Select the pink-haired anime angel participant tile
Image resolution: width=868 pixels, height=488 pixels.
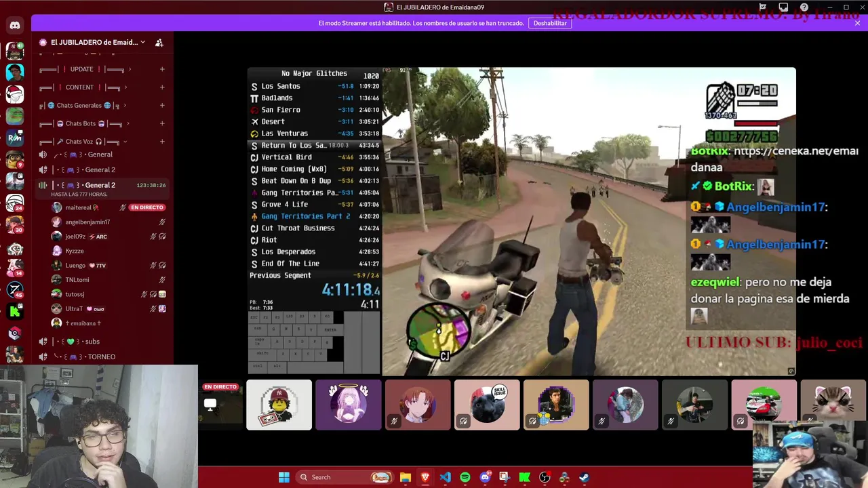(x=349, y=405)
